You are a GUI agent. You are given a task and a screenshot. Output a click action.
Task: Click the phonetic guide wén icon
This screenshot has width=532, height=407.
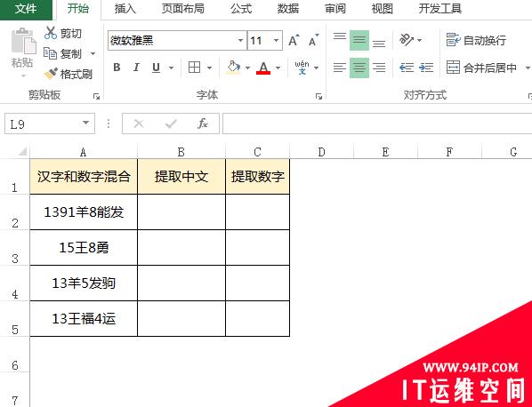click(302, 68)
